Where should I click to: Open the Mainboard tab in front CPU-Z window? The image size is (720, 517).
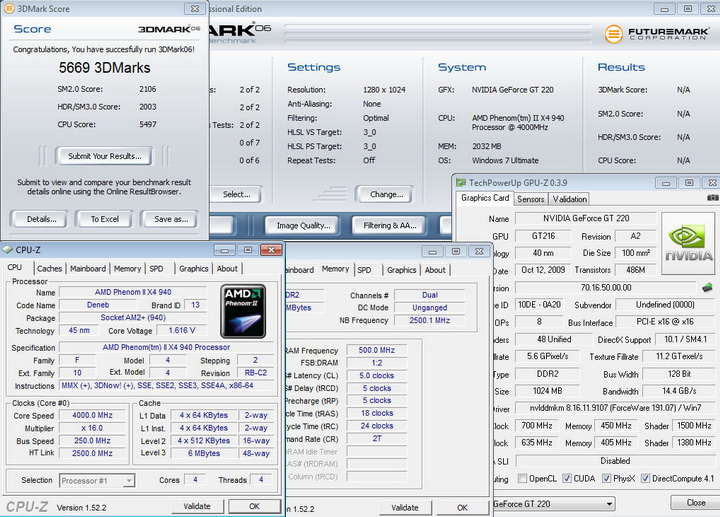coord(87,268)
